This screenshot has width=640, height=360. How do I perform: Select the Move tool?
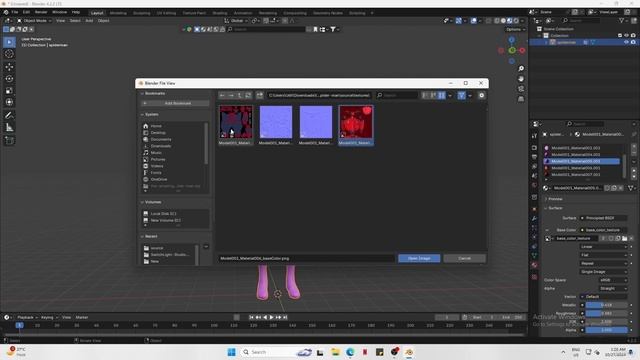coord(9,67)
